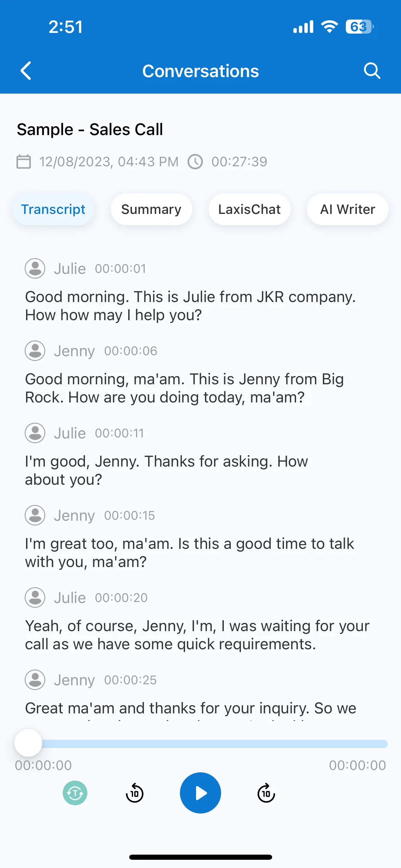This screenshot has width=401, height=868.
Task: Tap Jenny's avatar icon at 00:00:06
Action: click(35, 351)
